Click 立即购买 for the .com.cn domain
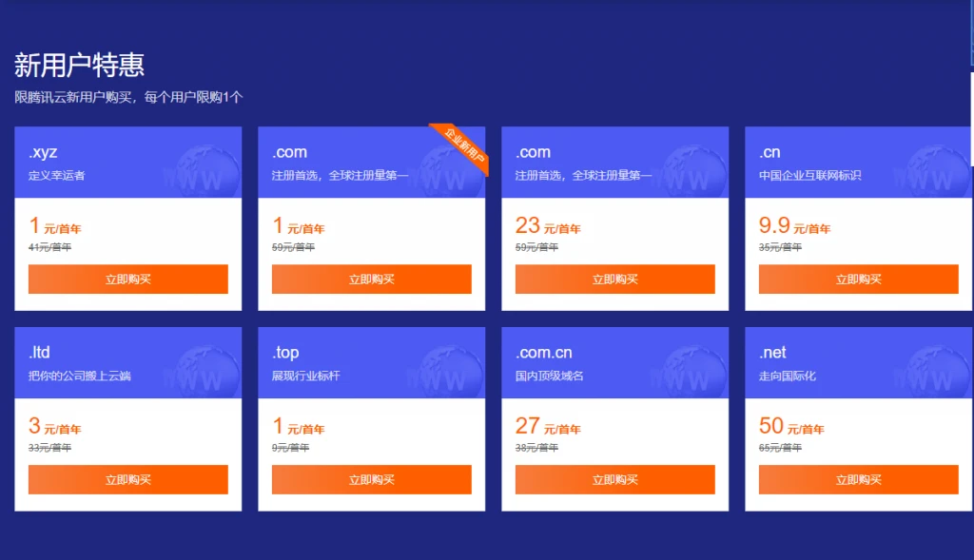This screenshot has height=560, width=974. pyautogui.click(x=614, y=480)
